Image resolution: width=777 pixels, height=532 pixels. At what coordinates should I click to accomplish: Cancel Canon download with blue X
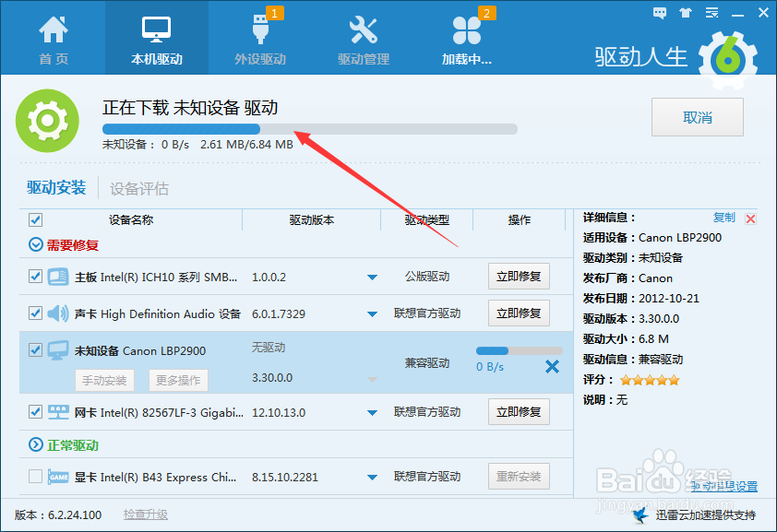(x=552, y=367)
